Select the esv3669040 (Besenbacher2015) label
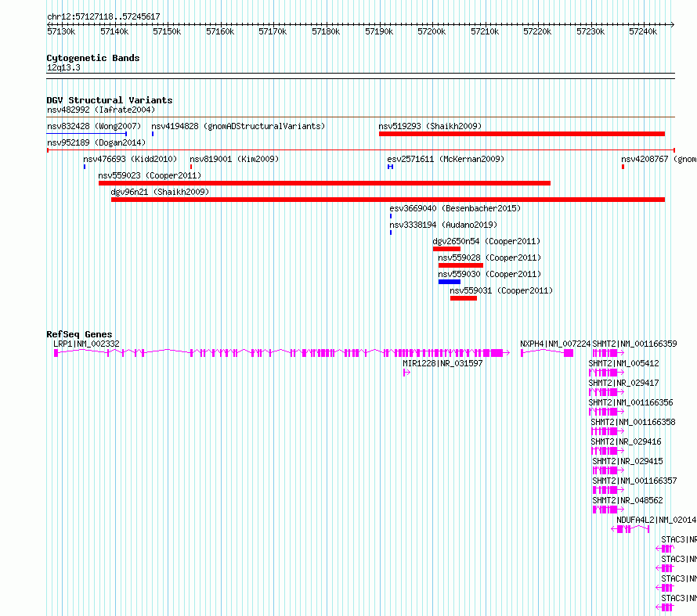This screenshot has height=616, width=697. tap(455, 208)
